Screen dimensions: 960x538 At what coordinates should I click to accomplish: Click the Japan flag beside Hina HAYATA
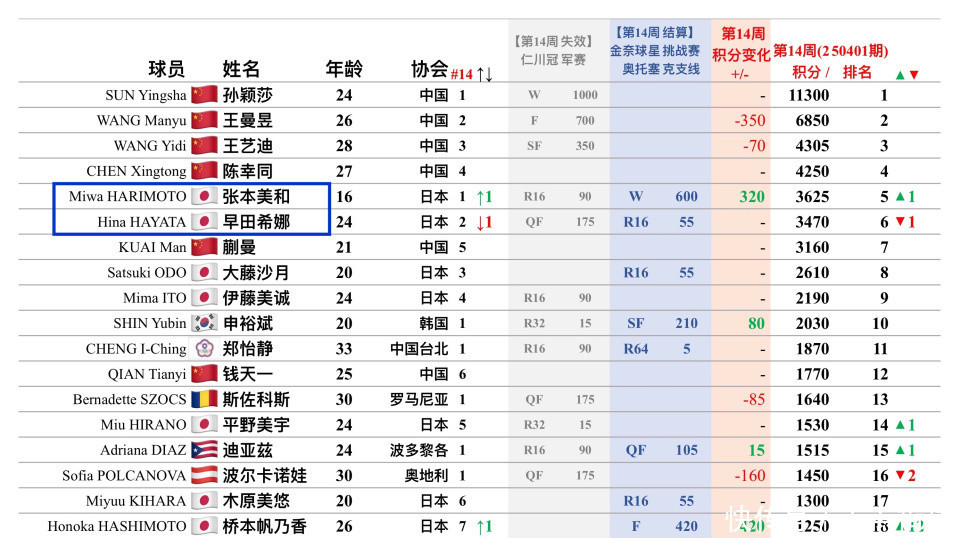click(x=204, y=222)
